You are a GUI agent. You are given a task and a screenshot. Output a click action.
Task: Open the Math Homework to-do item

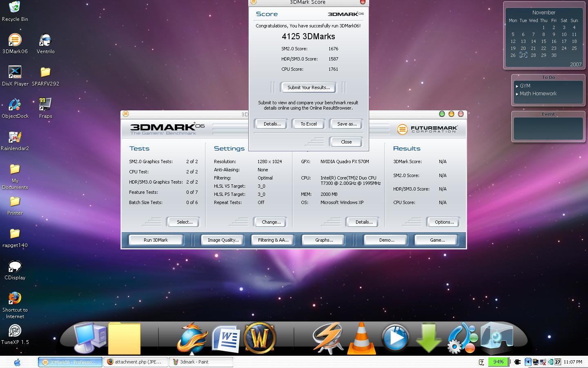pos(538,94)
